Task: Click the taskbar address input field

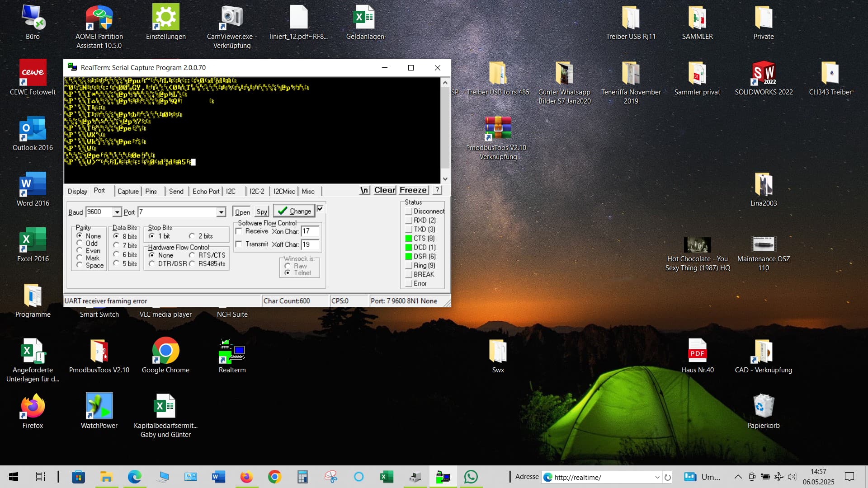Action: point(603,477)
